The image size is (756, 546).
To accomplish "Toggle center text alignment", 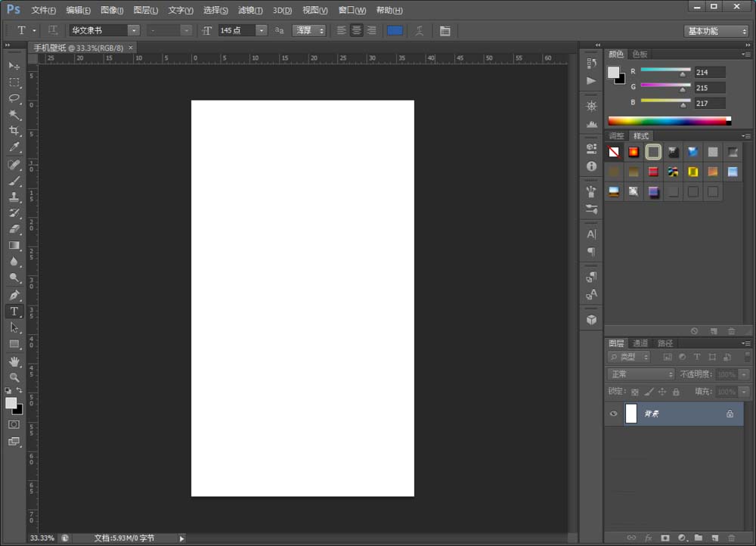I will pyautogui.click(x=356, y=30).
